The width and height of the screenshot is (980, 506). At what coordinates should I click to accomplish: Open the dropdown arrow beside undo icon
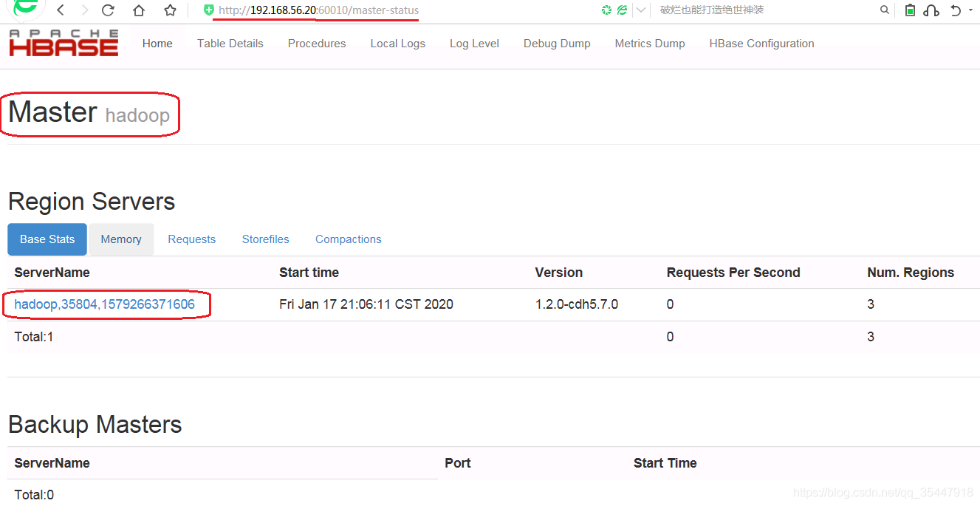coord(970,10)
